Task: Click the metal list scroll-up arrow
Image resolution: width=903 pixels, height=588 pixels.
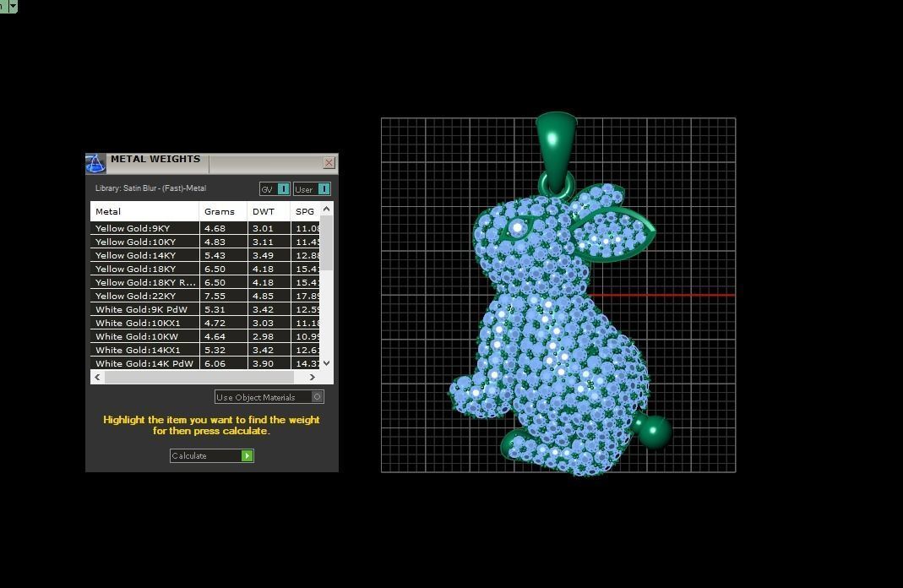Action: [327, 209]
